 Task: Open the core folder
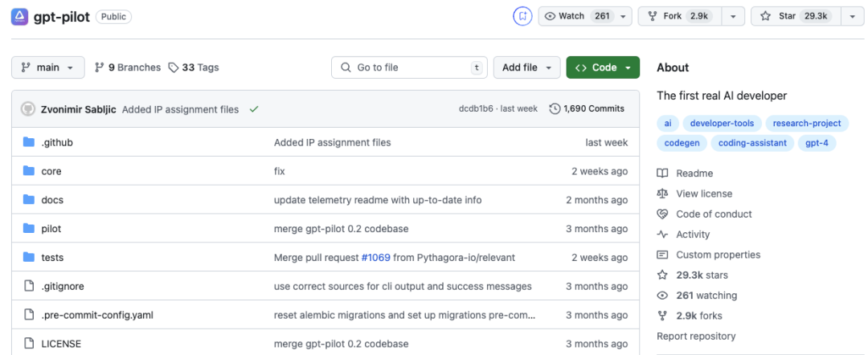coord(51,171)
